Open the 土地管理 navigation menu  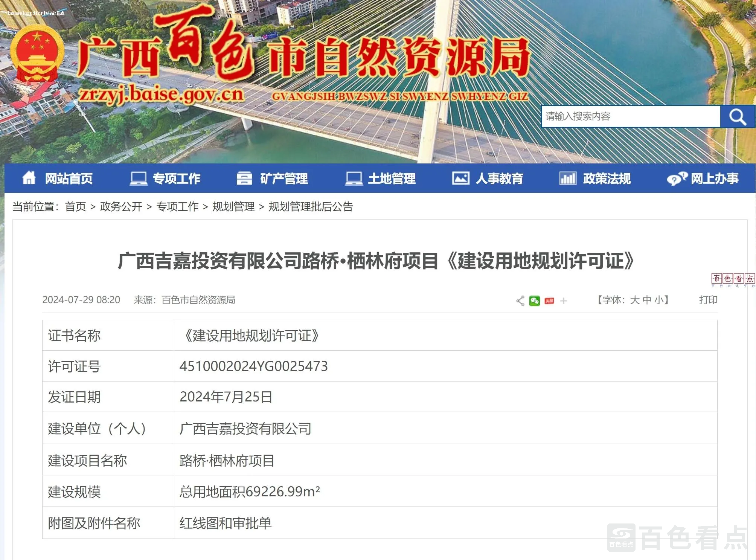[x=392, y=178]
